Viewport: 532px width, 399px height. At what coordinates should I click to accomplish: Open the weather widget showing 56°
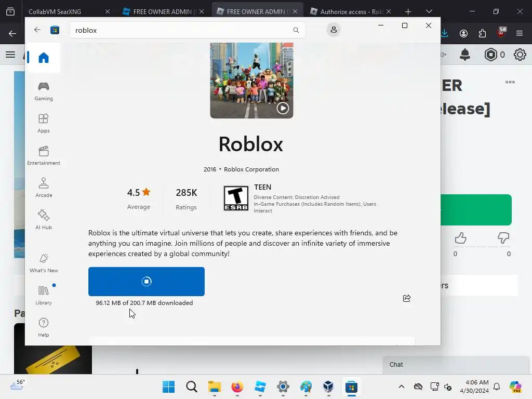click(18, 385)
